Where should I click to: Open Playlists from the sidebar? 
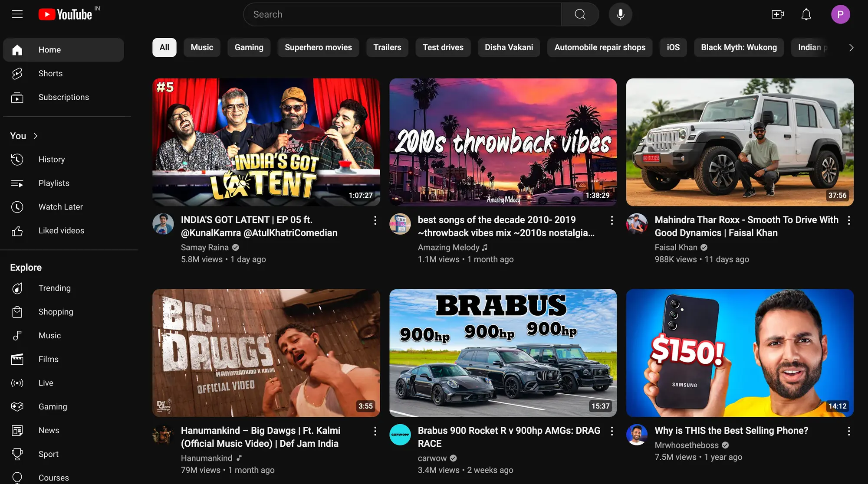tap(63, 183)
